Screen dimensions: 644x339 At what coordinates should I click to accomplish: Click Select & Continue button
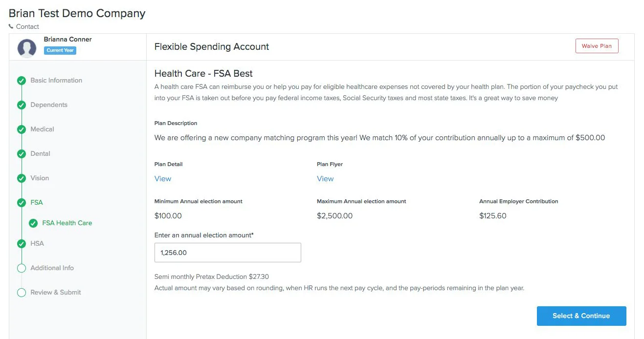pos(581,316)
